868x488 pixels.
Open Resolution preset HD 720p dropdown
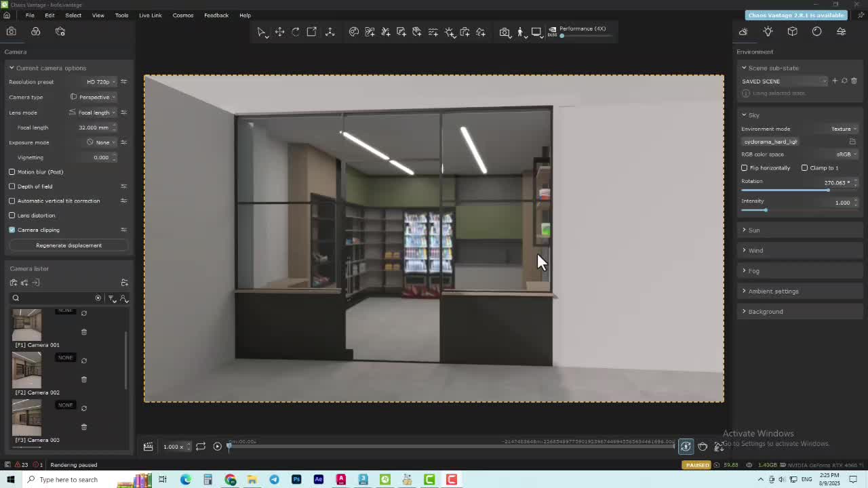100,82
